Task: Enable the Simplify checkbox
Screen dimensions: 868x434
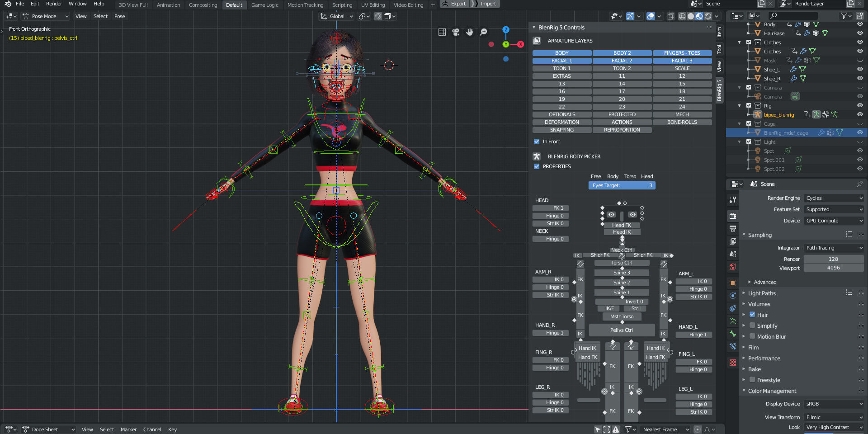Action: [752, 325]
